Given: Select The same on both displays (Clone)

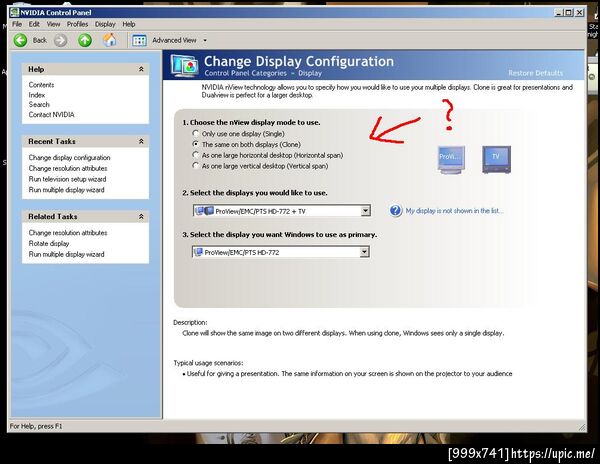Looking at the screenshot, I should pos(196,144).
